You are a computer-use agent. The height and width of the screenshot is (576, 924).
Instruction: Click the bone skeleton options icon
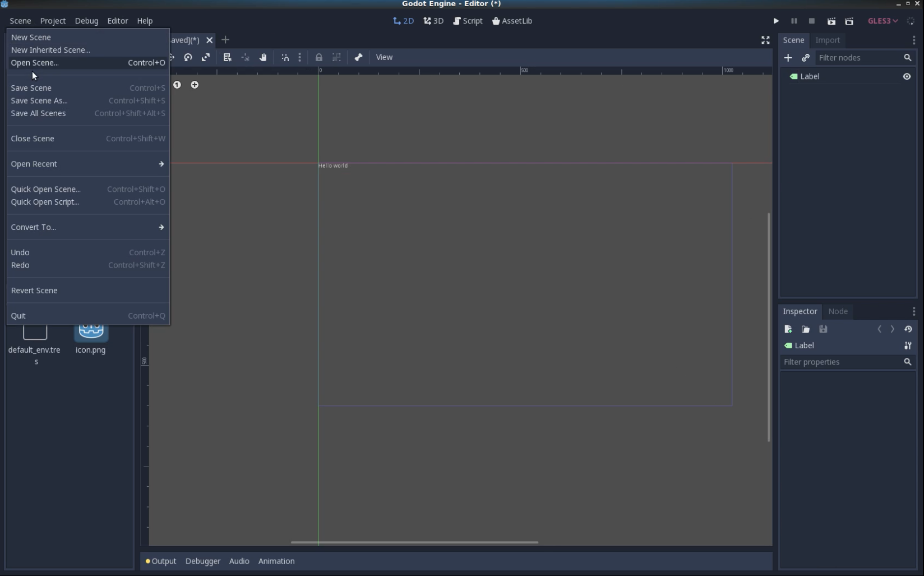358,57
